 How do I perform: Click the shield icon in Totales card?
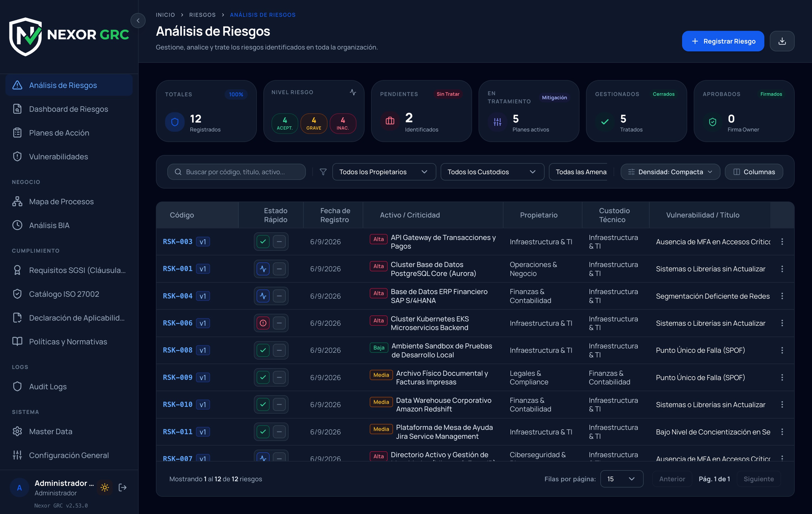tap(175, 122)
